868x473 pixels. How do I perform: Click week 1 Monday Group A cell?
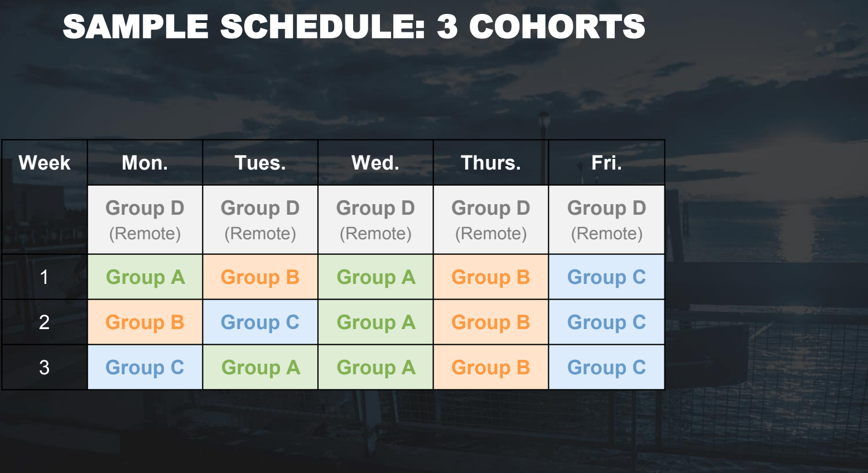coord(145,277)
